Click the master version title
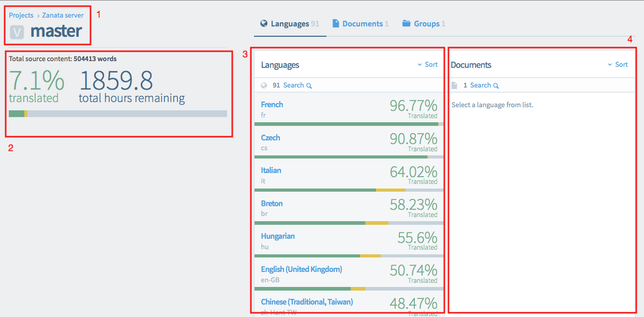 [56, 32]
